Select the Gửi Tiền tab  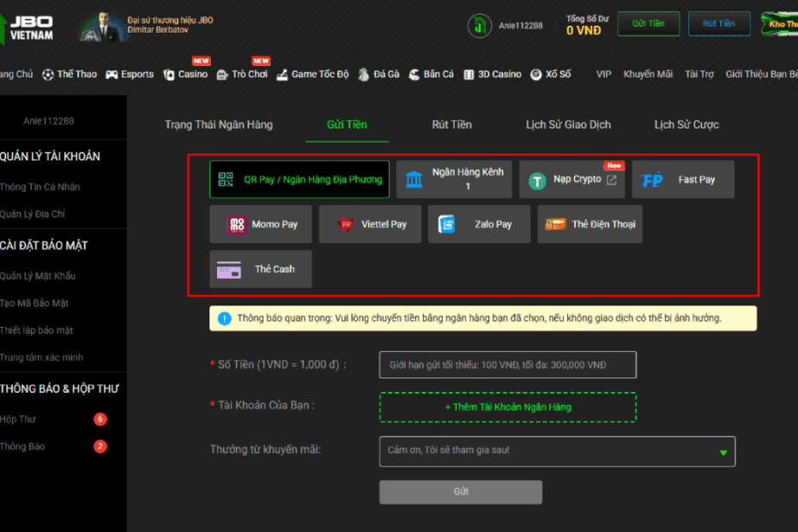(x=348, y=124)
